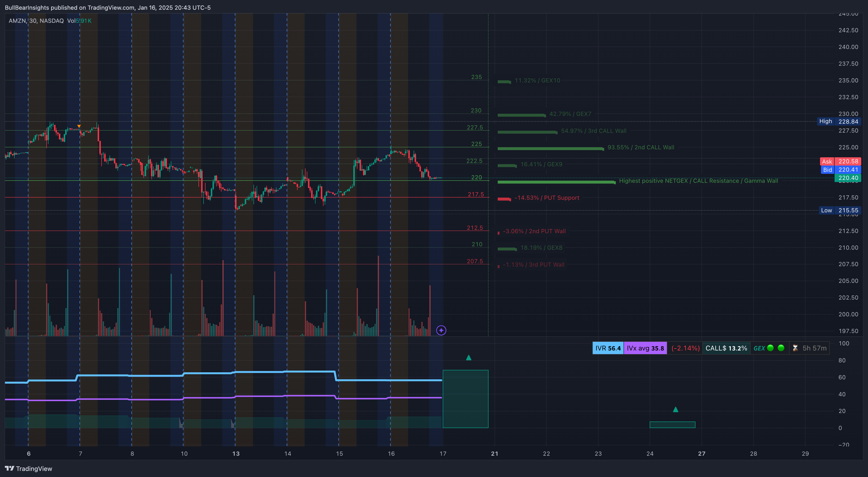Click the hourglass countdown icon
This screenshot has width=868, height=477.
pos(795,348)
